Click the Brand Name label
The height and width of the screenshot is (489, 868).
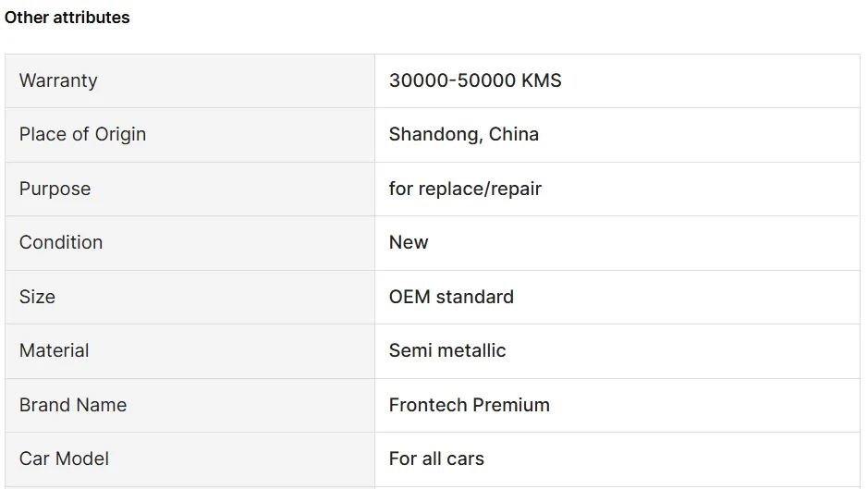73,405
